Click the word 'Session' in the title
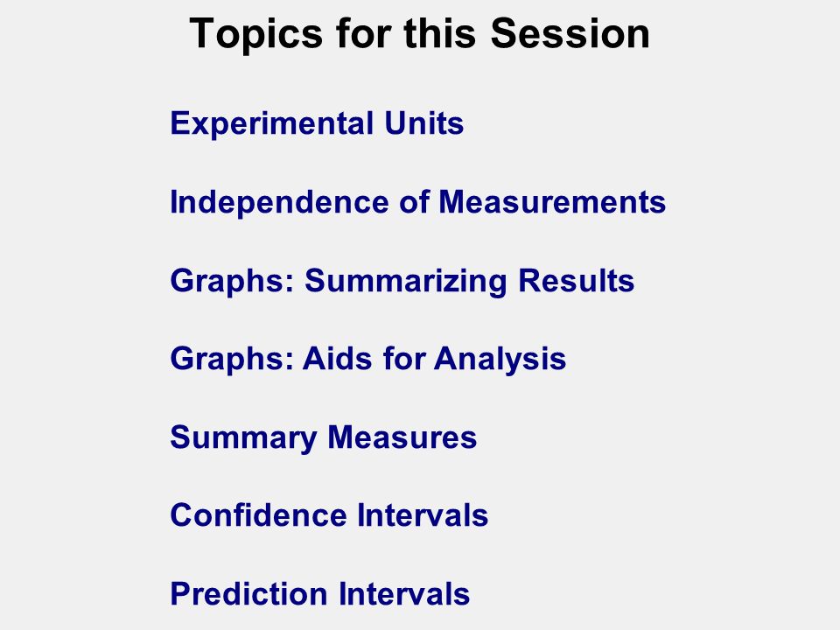Image resolution: width=840 pixels, height=630 pixels. pos(570,33)
